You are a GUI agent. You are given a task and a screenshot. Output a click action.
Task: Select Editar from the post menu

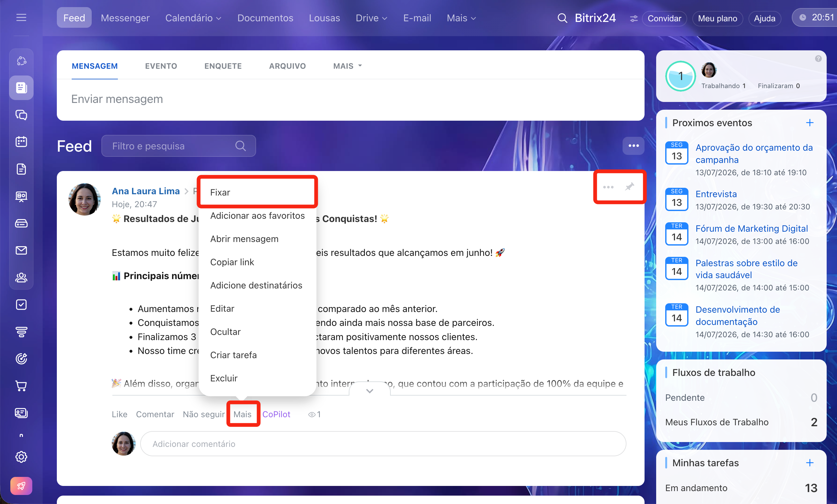click(257, 308)
